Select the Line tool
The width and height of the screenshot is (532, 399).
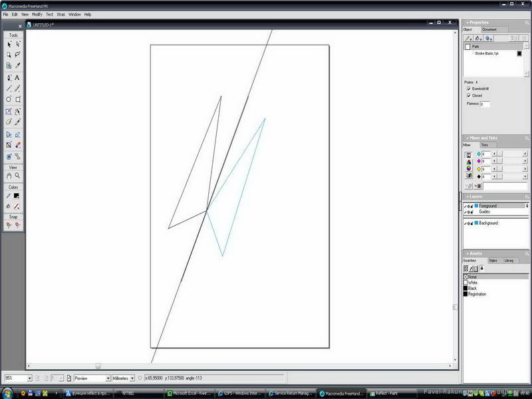pos(9,88)
